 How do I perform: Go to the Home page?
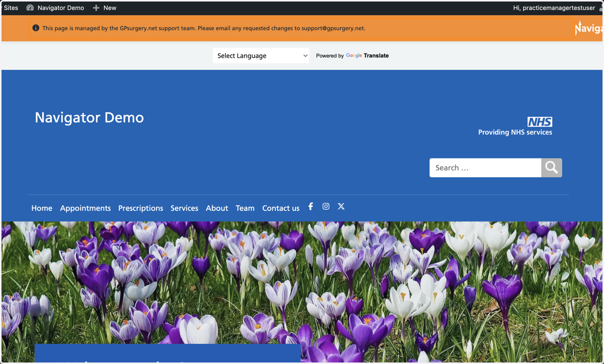coord(42,208)
